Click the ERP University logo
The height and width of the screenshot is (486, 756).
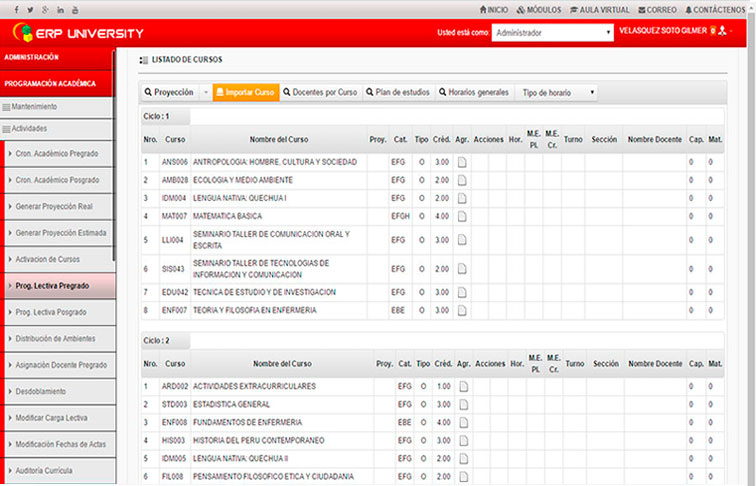click(x=78, y=33)
